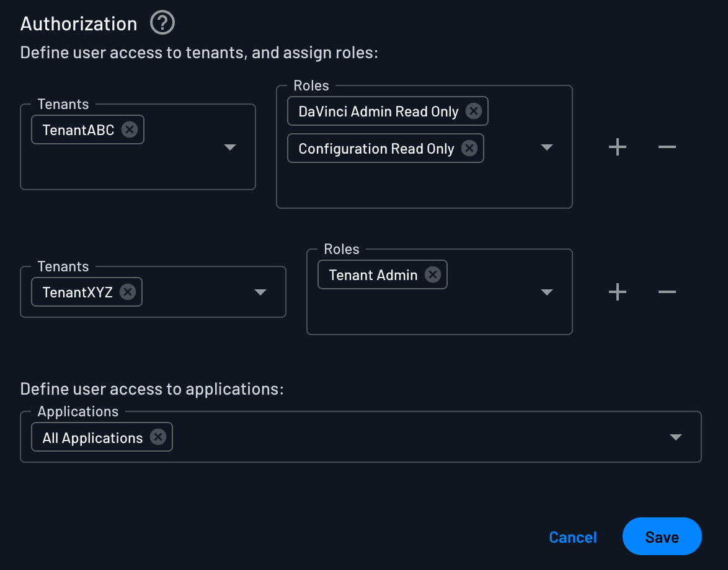Image resolution: width=728 pixels, height=570 pixels.
Task: Add a new tenant row using the top plus icon
Action: (x=617, y=147)
